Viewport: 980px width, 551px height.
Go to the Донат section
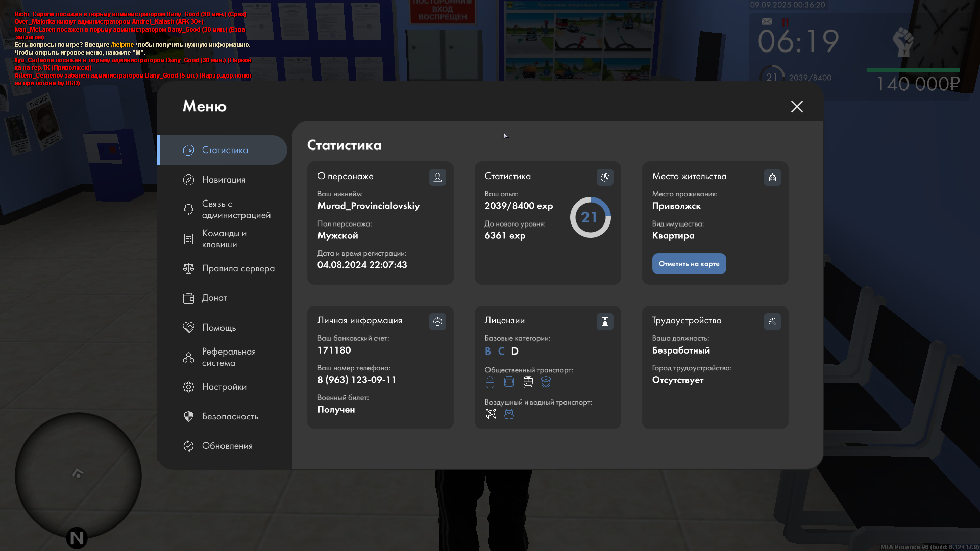(x=214, y=298)
